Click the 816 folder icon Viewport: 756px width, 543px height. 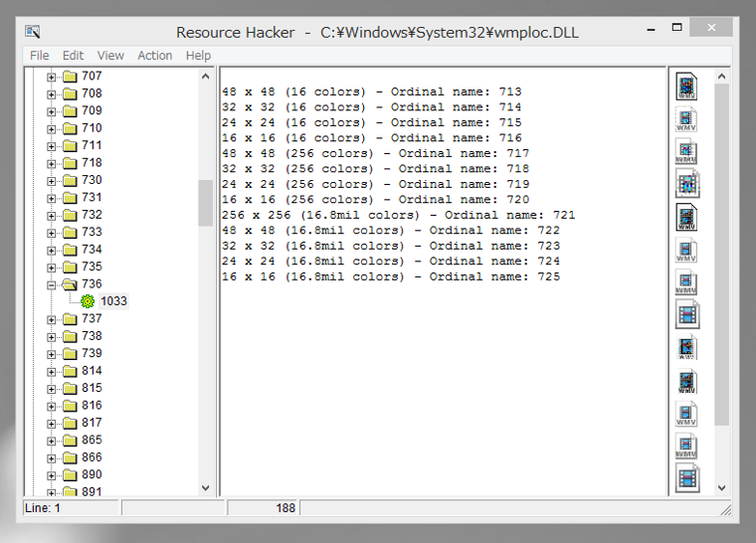tap(71, 406)
